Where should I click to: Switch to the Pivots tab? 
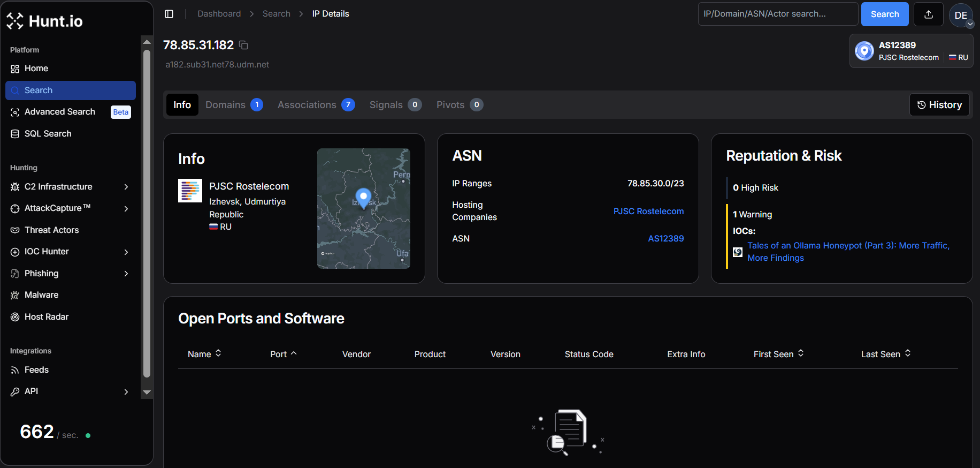[x=460, y=105]
